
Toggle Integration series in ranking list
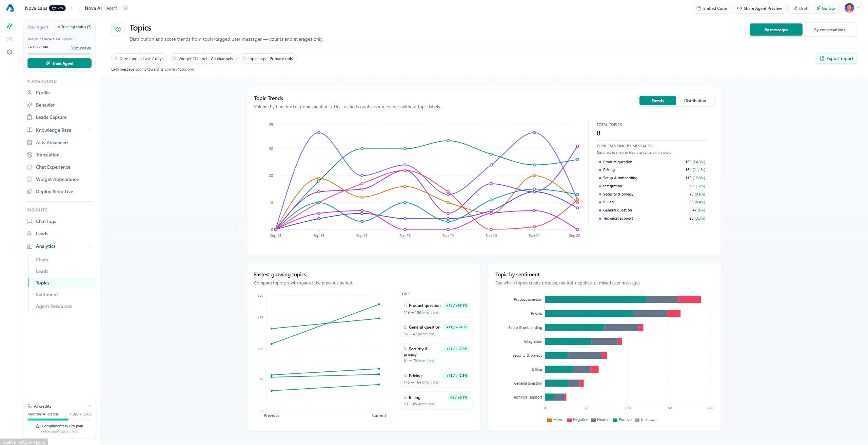(x=652, y=186)
